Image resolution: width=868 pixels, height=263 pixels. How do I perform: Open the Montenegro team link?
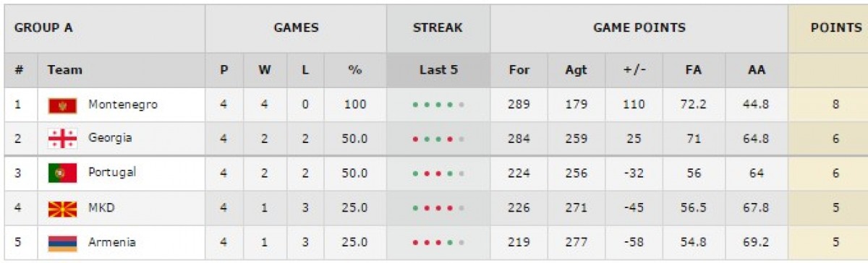123,105
